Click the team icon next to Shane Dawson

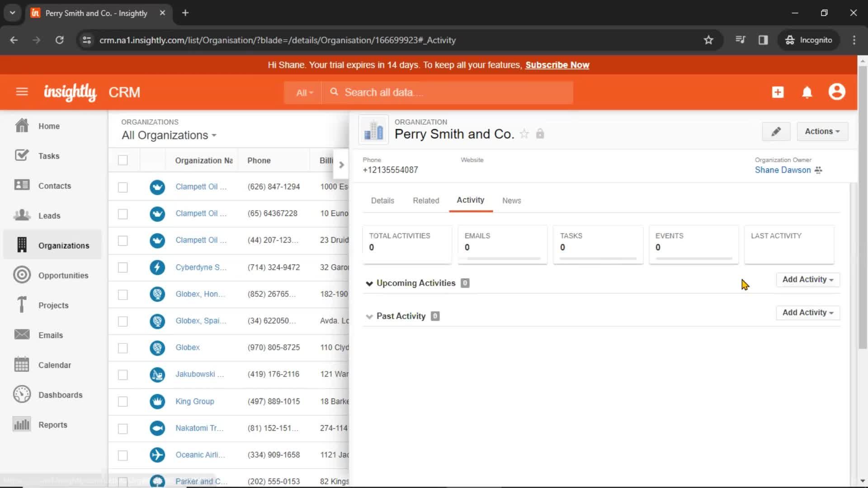818,170
